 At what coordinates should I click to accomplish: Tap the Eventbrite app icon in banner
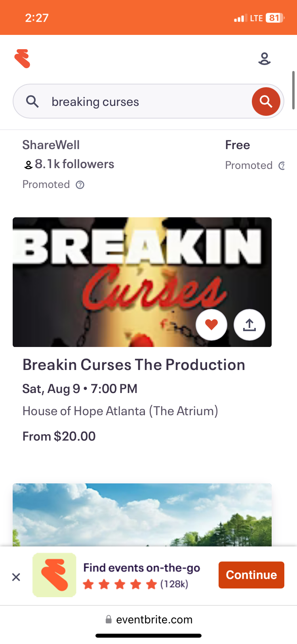(54, 575)
